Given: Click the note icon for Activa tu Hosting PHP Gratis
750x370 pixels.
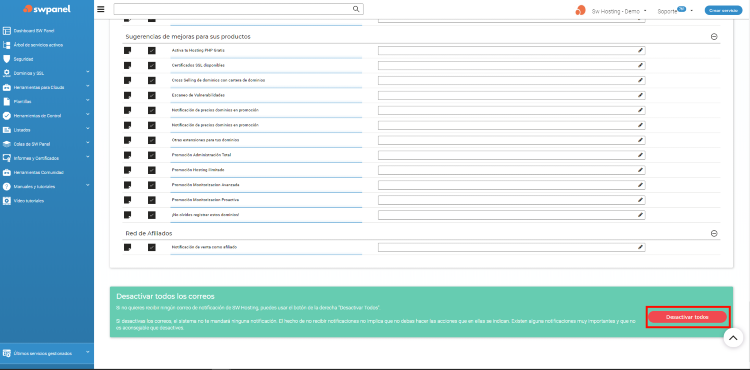Looking at the screenshot, I should [128, 50].
